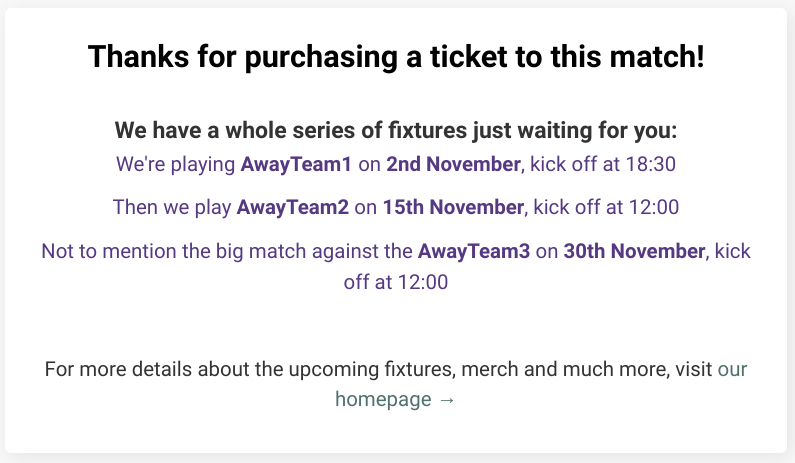Click the 'Then we play' text
Viewport: 795px width, 463px height.
[172, 207]
